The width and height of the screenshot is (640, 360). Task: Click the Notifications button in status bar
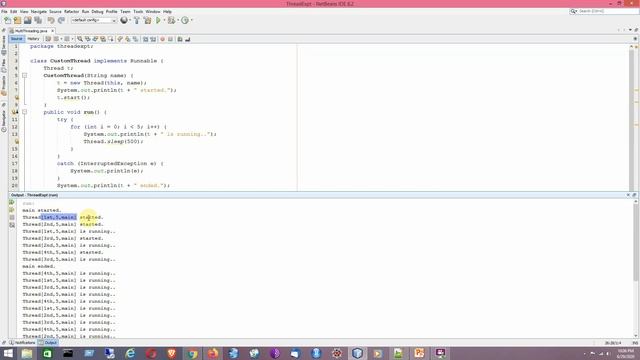pyautogui.click(x=22, y=343)
